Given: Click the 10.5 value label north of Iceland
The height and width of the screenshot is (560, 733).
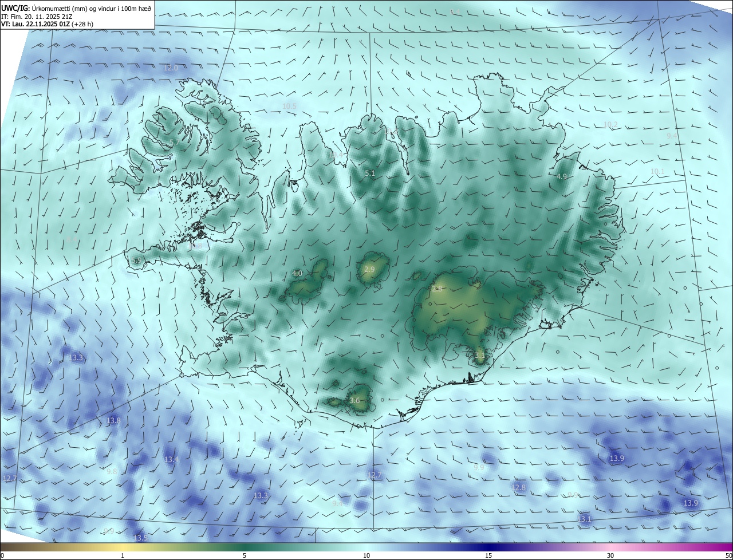Looking at the screenshot, I should pos(289,106).
